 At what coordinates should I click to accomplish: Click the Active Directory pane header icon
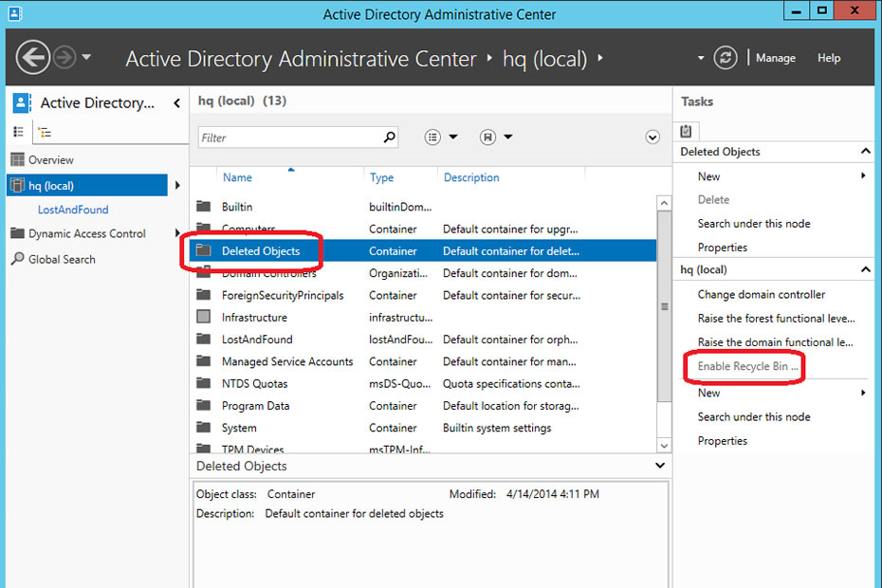coord(22,103)
